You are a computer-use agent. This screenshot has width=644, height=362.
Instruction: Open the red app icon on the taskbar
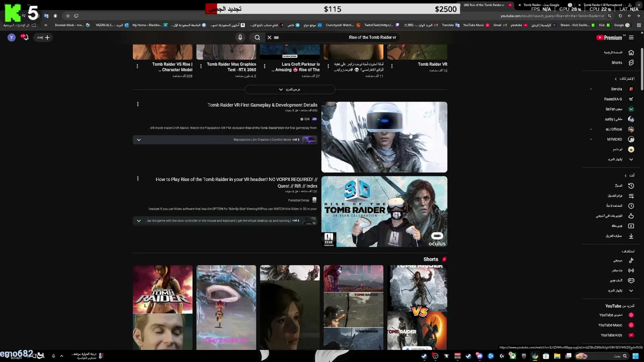[457, 356]
